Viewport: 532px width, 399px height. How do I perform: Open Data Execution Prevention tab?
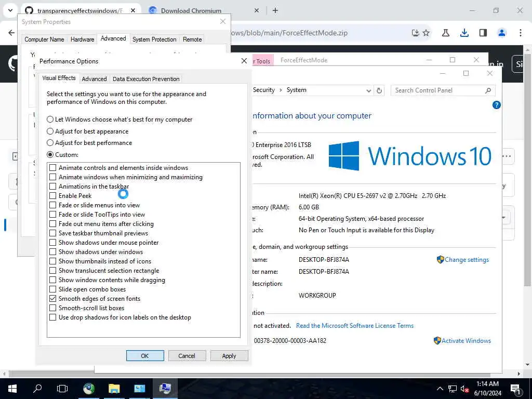click(x=146, y=79)
